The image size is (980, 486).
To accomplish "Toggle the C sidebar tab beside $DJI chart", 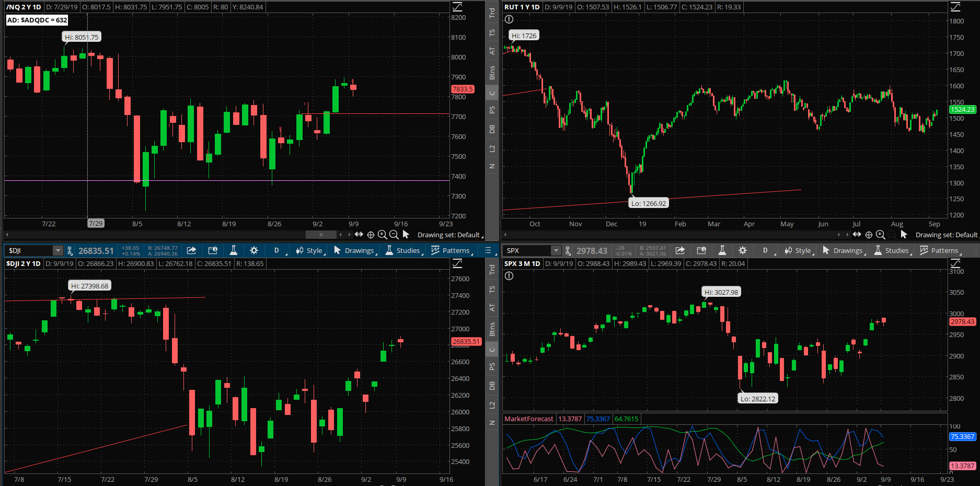I will pos(492,350).
